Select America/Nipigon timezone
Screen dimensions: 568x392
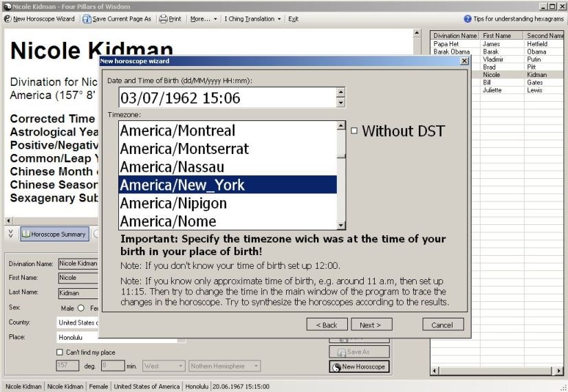click(228, 203)
